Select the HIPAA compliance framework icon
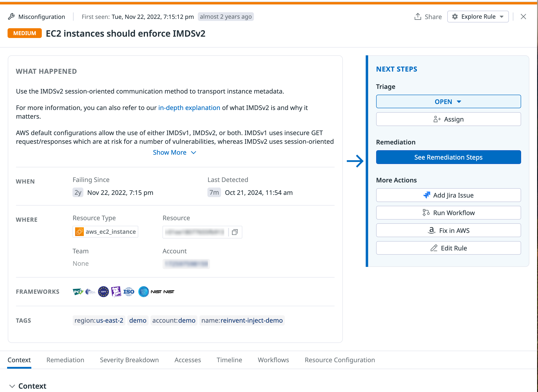The width and height of the screenshot is (538, 392). pos(90,291)
